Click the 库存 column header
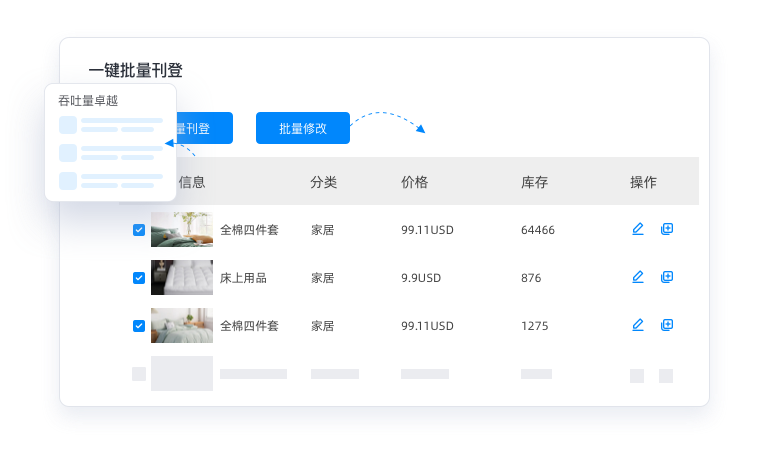Viewport: 759px width, 462px height. [x=534, y=182]
